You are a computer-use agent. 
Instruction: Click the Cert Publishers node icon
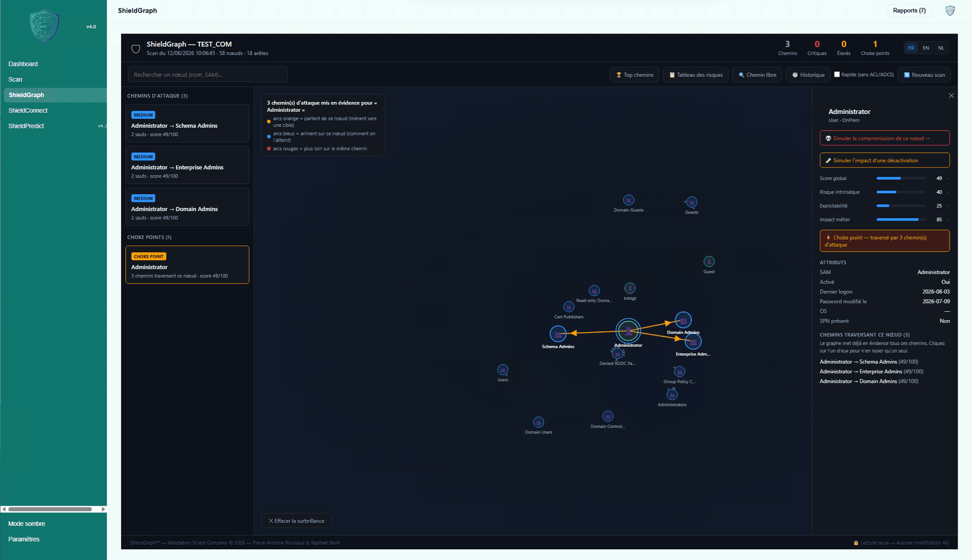569,307
